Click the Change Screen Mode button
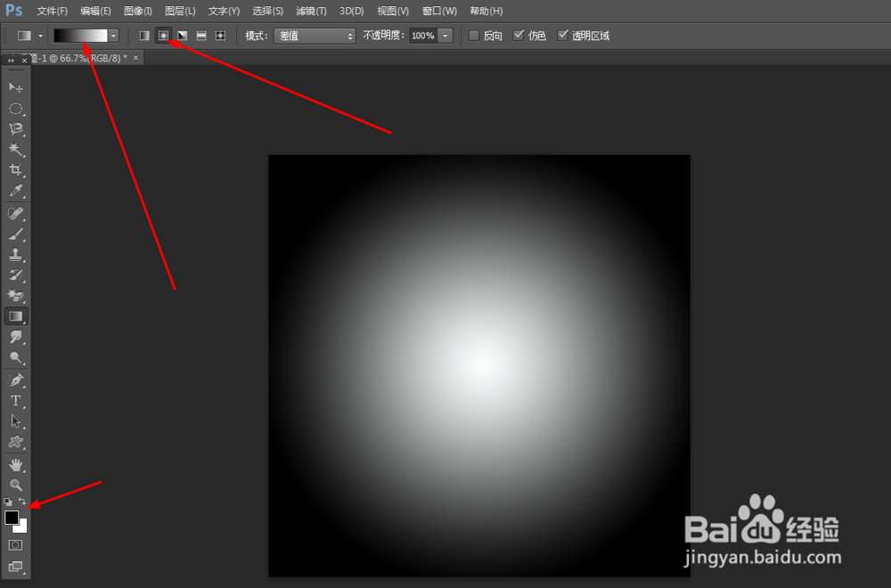 [15, 568]
